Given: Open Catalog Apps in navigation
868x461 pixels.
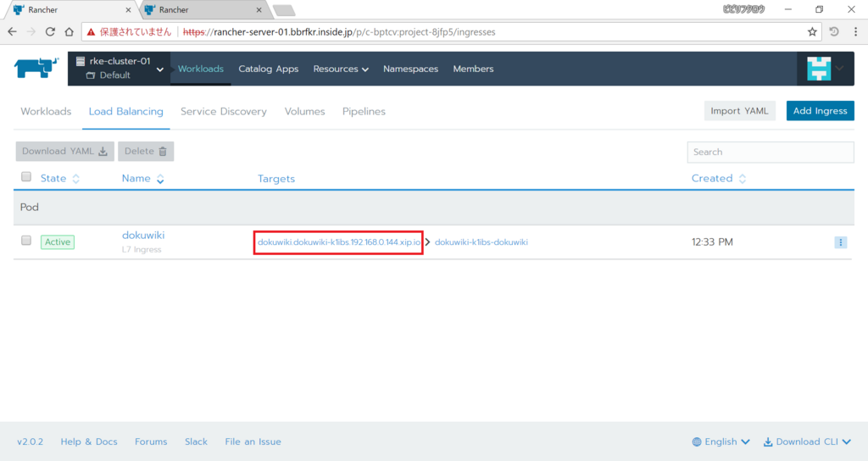Looking at the screenshot, I should (269, 69).
